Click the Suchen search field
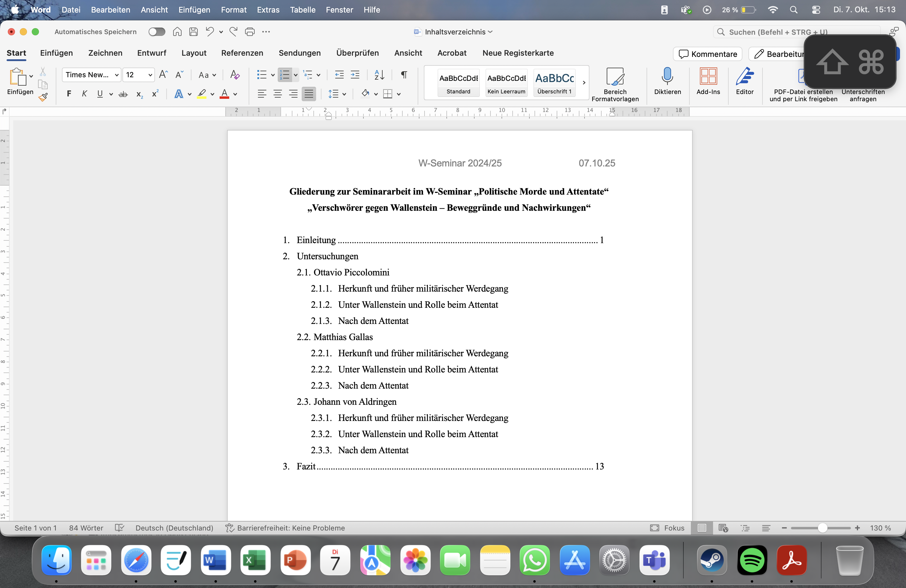Image resolution: width=906 pixels, height=588 pixels. pos(796,32)
